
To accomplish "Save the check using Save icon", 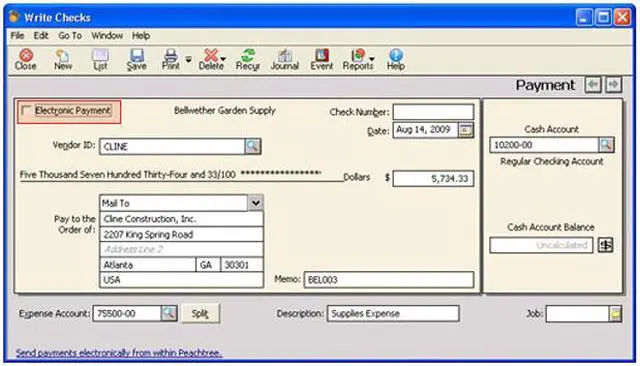I will pyautogui.click(x=136, y=60).
